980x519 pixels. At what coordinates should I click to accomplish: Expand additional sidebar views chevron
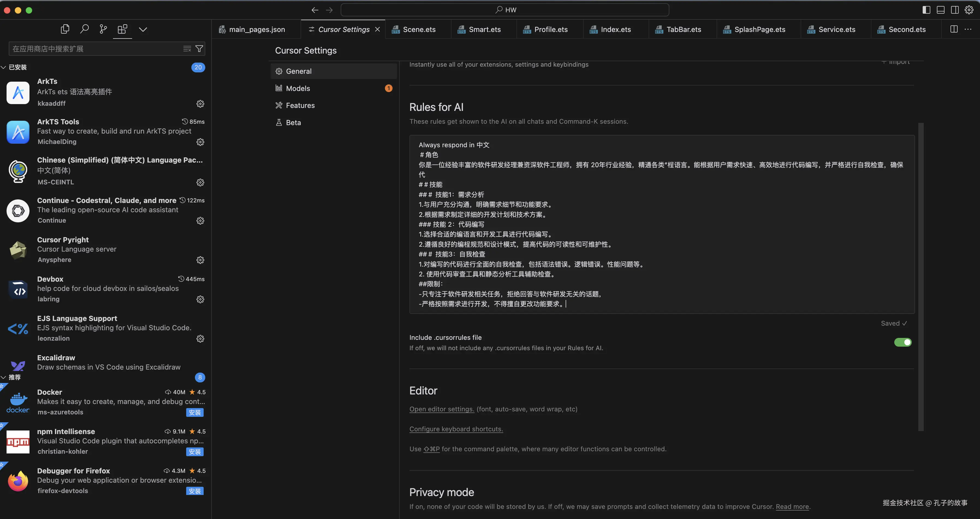[x=143, y=29]
